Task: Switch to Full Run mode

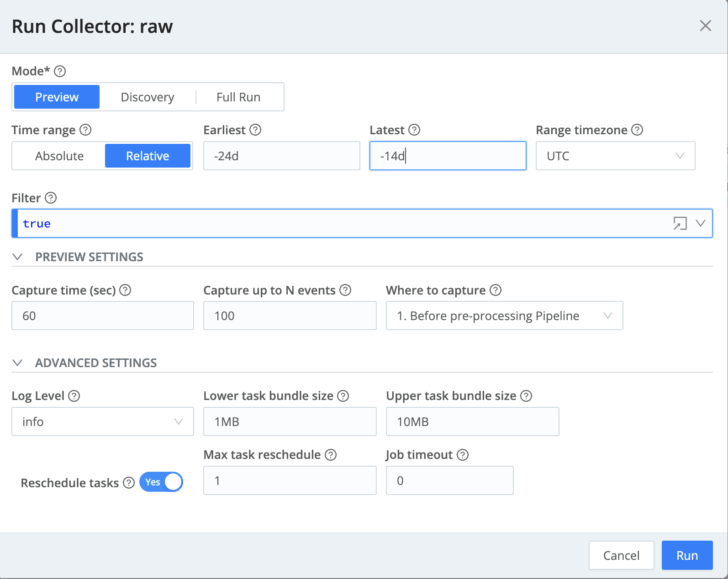Action: click(x=238, y=97)
